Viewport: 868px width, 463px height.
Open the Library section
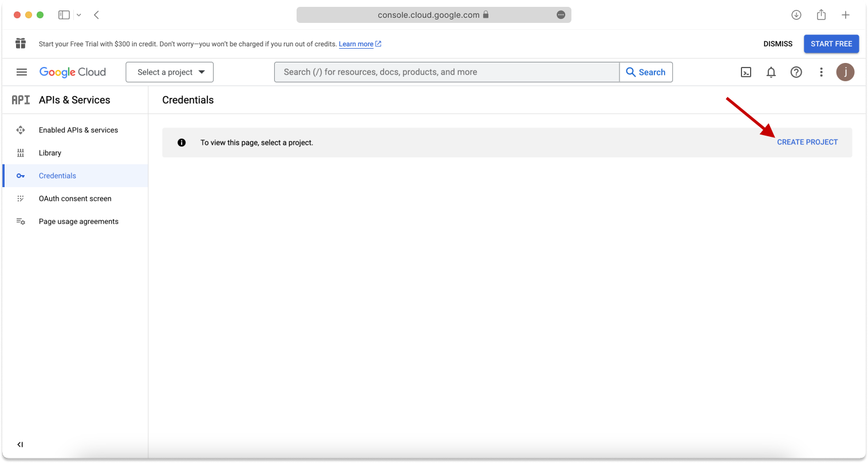(50, 153)
